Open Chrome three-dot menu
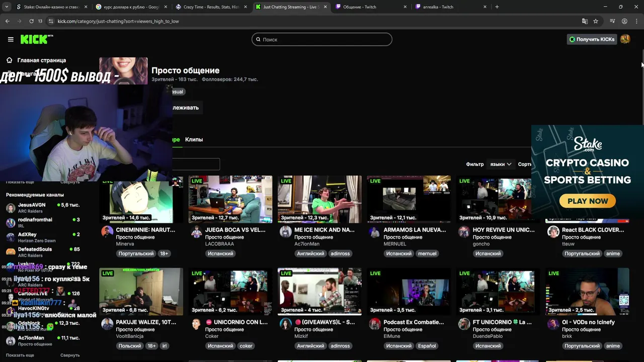 (x=636, y=21)
